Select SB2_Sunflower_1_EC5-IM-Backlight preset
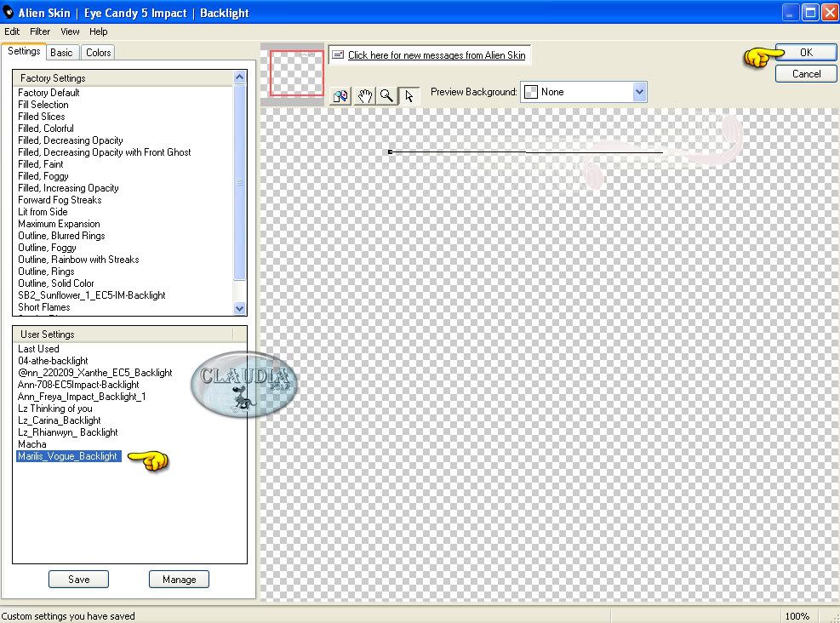Viewport: 840px width, 623px height. point(92,295)
